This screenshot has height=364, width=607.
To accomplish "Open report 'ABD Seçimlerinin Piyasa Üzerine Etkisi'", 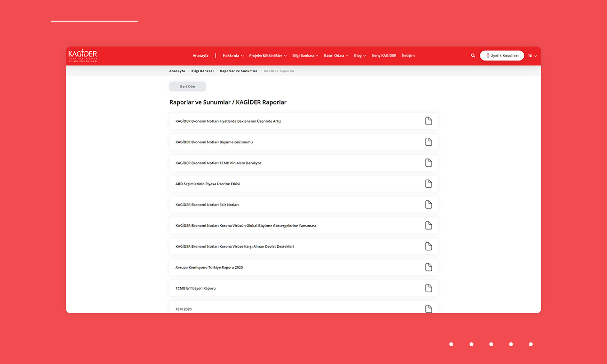I will click(303, 184).
